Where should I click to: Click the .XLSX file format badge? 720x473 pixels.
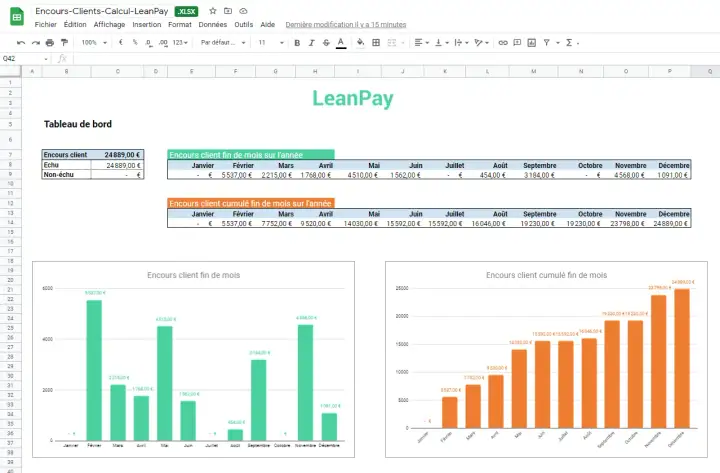click(x=186, y=11)
